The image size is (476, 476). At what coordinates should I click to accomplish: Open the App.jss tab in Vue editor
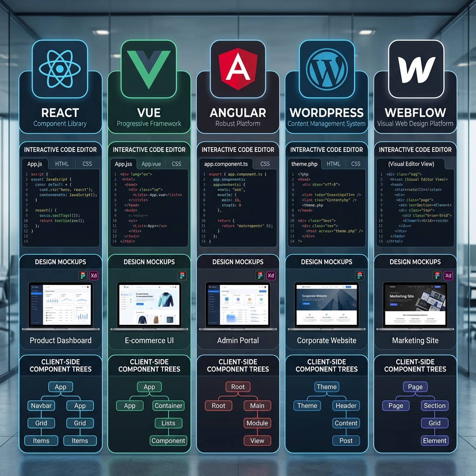(123, 164)
